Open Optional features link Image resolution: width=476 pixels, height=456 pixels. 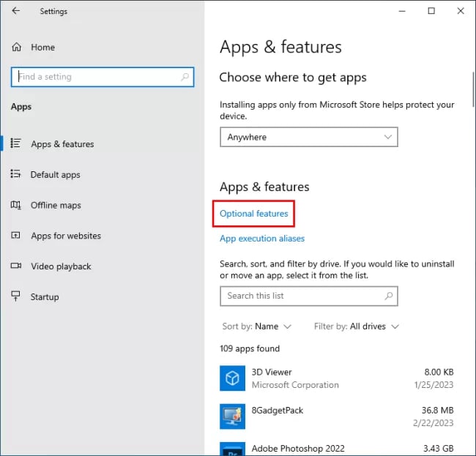(x=254, y=214)
